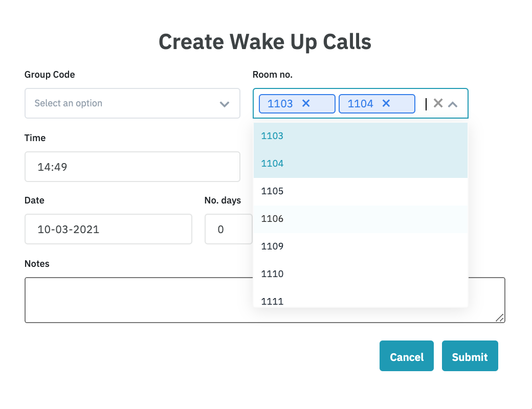532x409 pixels.
Task: Collapse the Room no. dropdown list
Action: tap(453, 104)
